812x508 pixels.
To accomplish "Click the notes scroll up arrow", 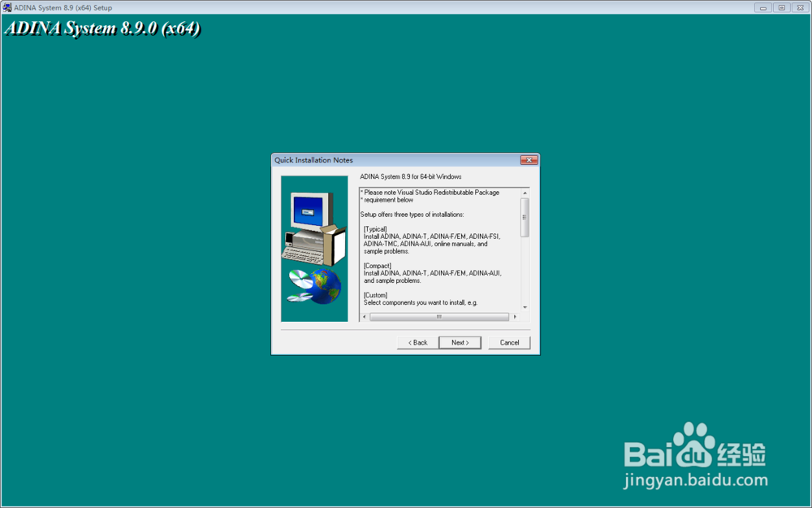I will pyautogui.click(x=525, y=193).
